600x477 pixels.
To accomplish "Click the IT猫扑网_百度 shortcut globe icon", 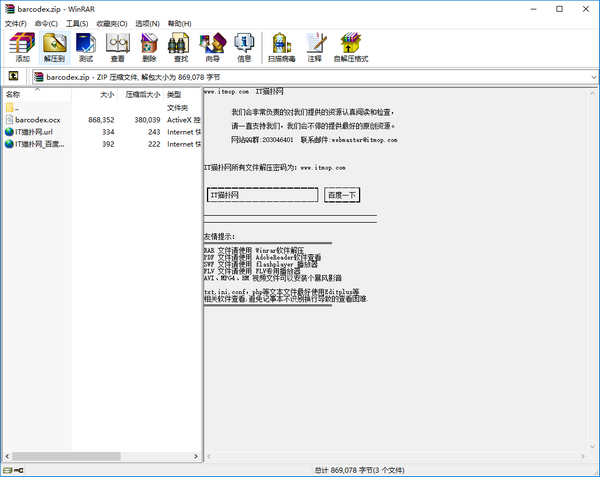I will click(9, 144).
